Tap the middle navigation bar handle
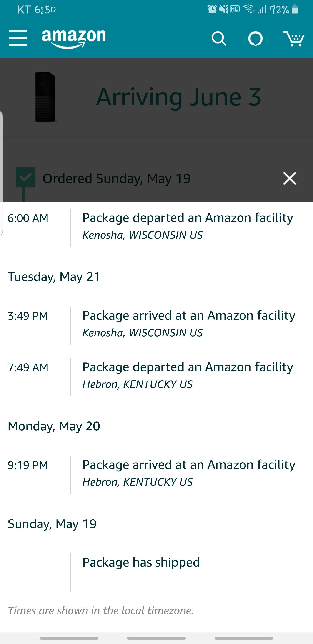 [156, 638]
